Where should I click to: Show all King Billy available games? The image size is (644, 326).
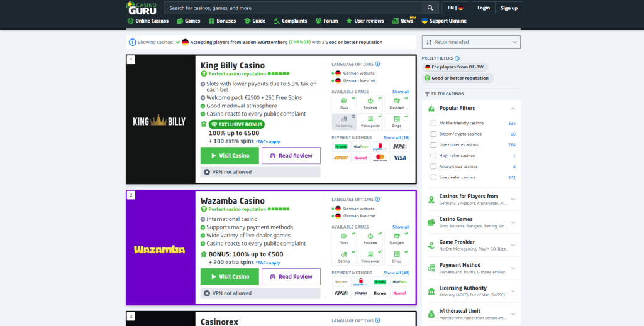(401, 92)
